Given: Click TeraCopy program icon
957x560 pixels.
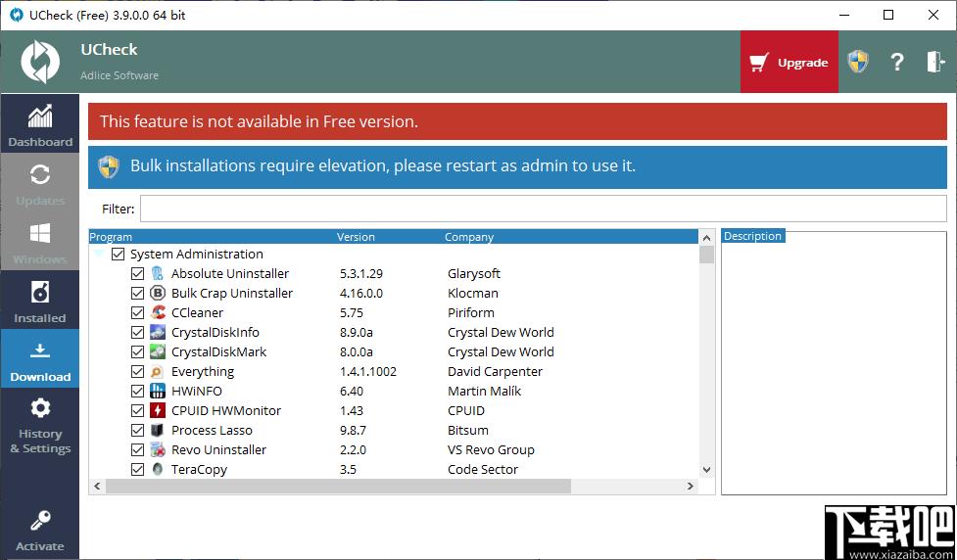Looking at the screenshot, I should tap(158, 469).
